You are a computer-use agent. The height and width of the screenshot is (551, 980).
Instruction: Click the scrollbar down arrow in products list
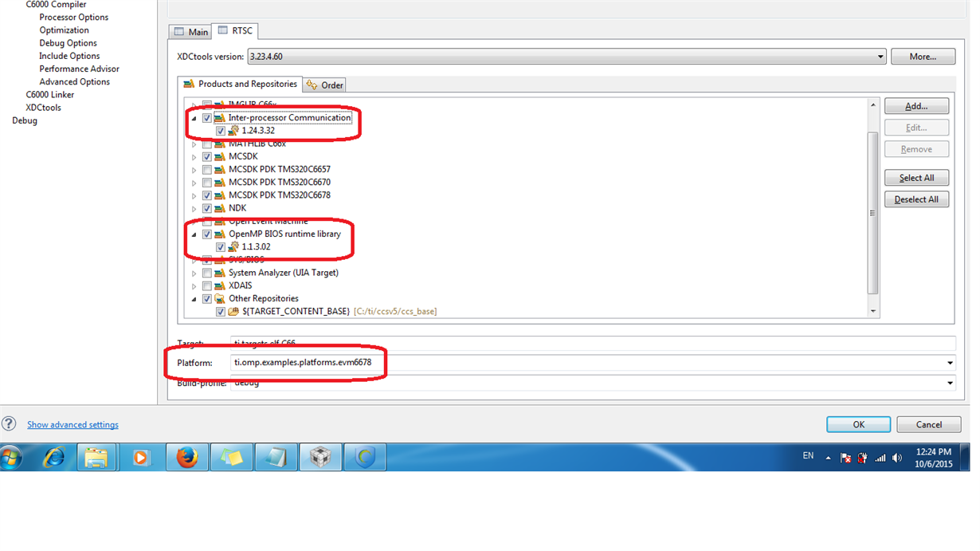[x=872, y=311]
